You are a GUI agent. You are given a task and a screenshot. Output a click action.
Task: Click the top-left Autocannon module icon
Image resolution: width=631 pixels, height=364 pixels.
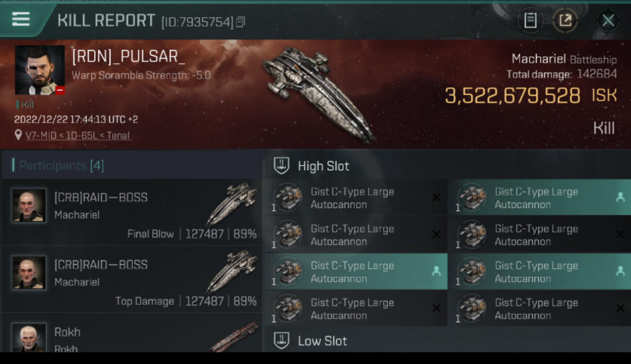(x=288, y=198)
